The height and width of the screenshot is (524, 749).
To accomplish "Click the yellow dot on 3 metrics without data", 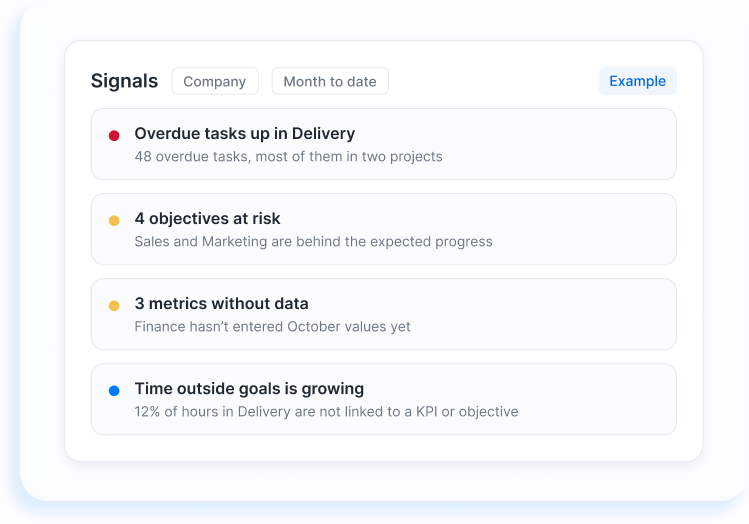I will [114, 306].
